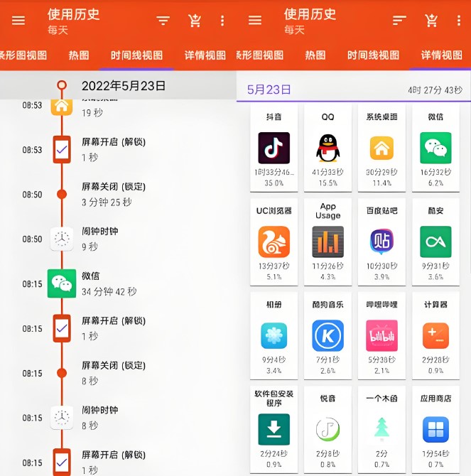Viewport: 471px width, 476px height.
Task: Tap filter icon in left timeline screen
Action: 163,21
